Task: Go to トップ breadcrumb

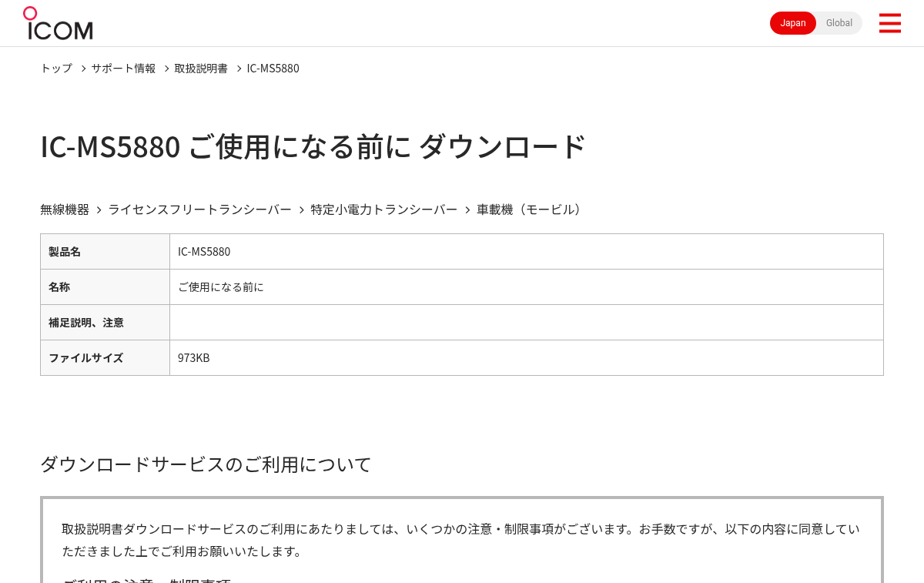Action: tap(56, 68)
